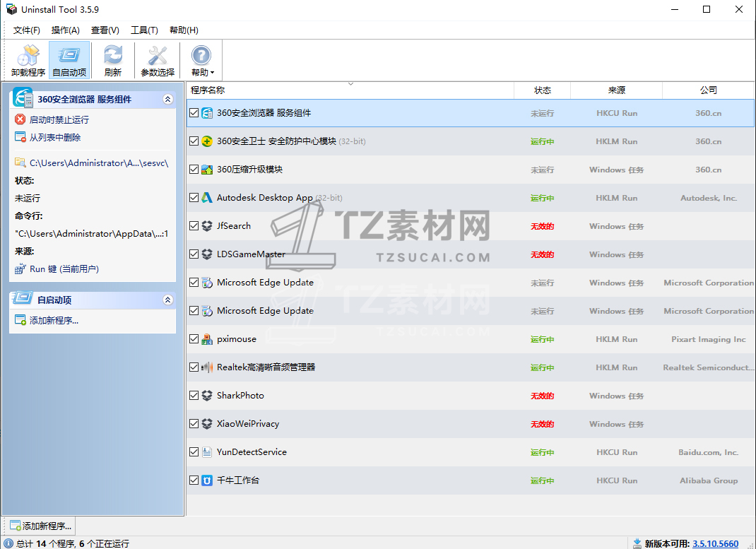Screen dimensions: 756x549
Task: Click the 从列表中删除 icon in sidebar
Action: pyautogui.click(x=20, y=137)
